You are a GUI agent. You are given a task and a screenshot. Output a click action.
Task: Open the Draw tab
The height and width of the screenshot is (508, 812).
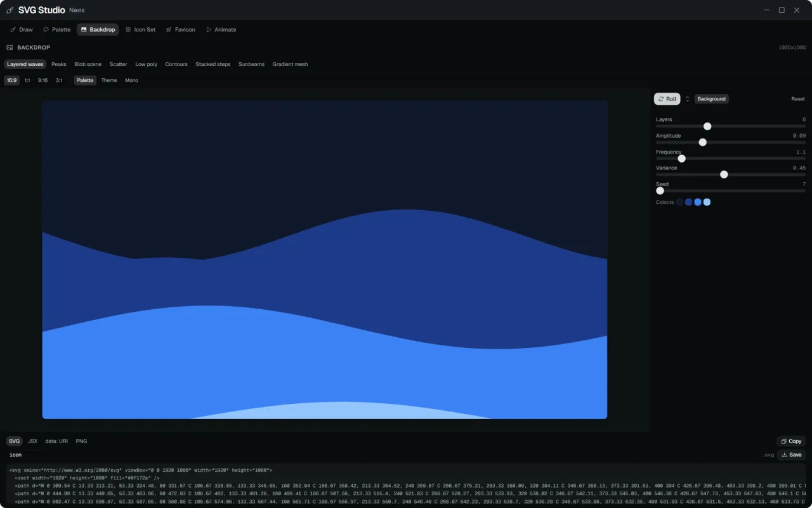[x=22, y=30]
